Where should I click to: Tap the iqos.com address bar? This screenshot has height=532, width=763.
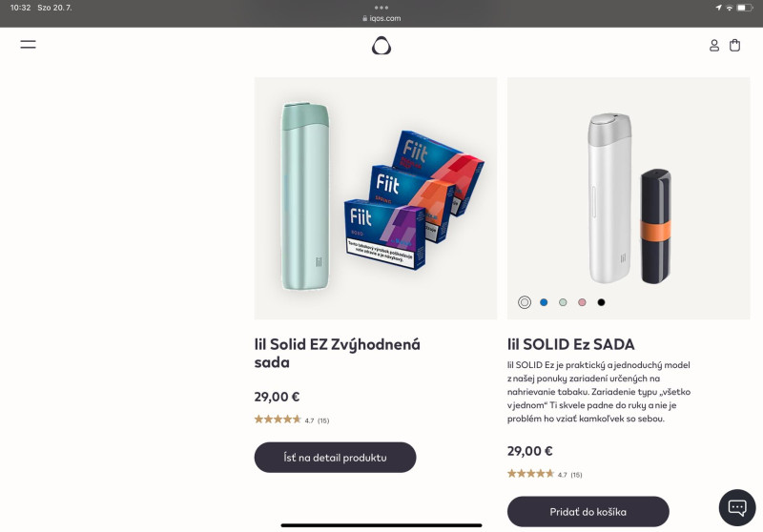[381, 18]
